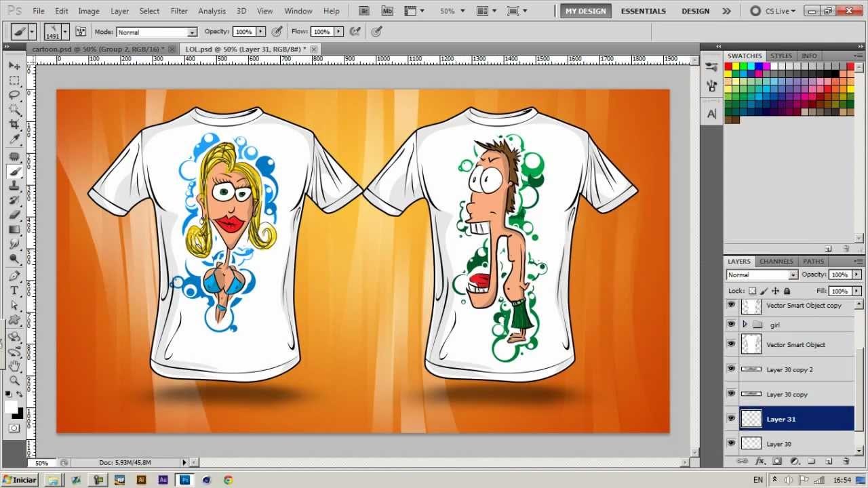868x488 pixels.
Task: Enable airbrush mode icon beside Flow
Action: (354, 32)
